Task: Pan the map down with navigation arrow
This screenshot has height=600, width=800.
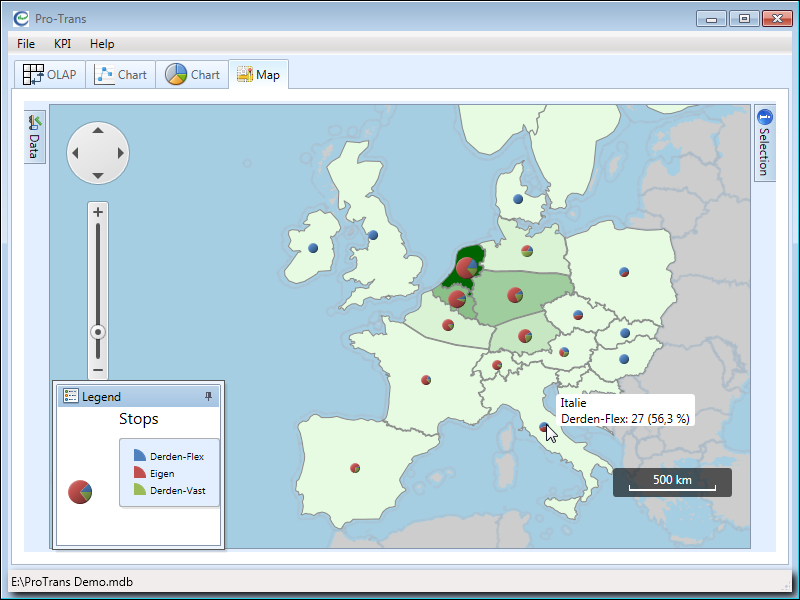Action: point(98,176)
